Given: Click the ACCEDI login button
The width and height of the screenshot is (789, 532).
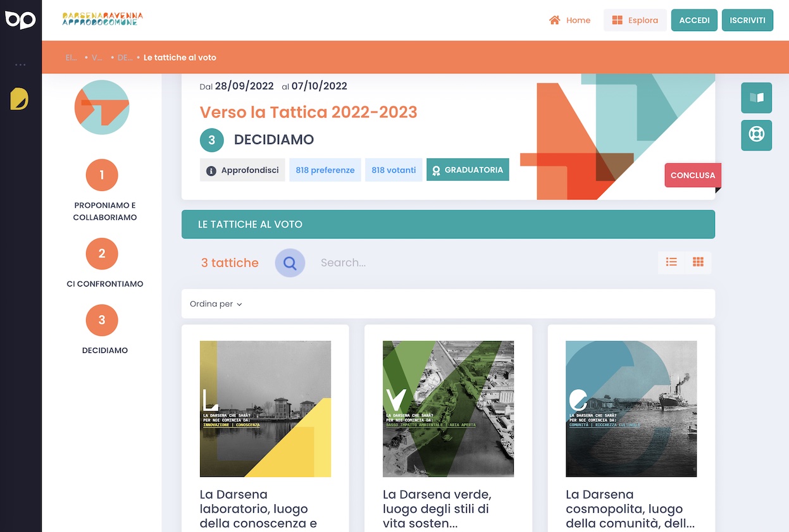Looking at the screenshot, I should pos(694,20).
